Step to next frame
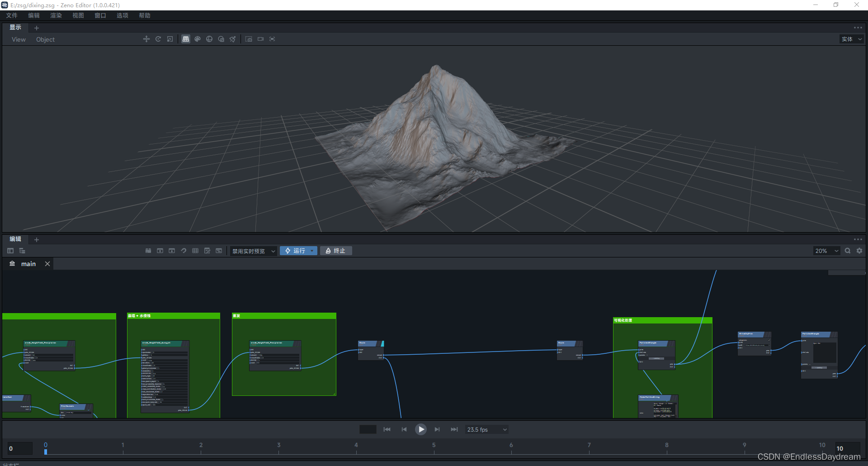Viewport: 868px width, 466px height. [x=437, y=429]
